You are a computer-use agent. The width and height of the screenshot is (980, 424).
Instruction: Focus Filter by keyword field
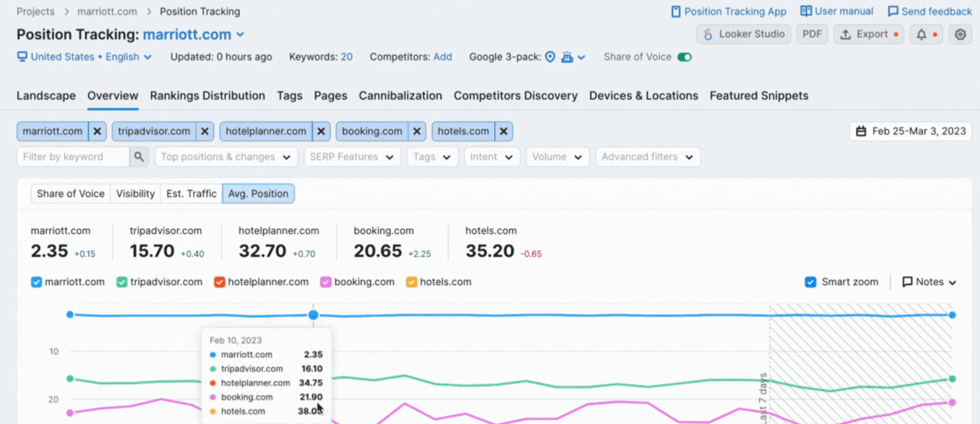[73, 157]
